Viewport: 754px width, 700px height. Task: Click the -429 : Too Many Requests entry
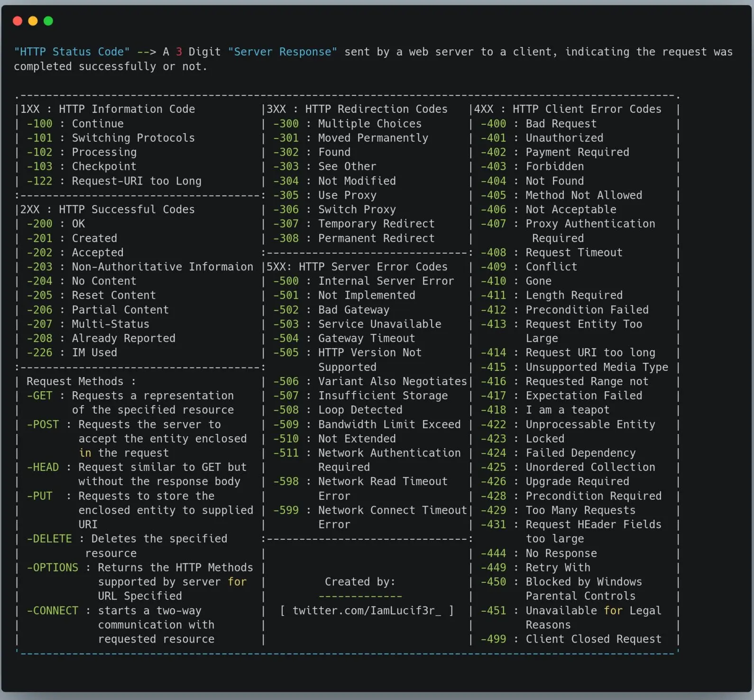tap(558, 510)
